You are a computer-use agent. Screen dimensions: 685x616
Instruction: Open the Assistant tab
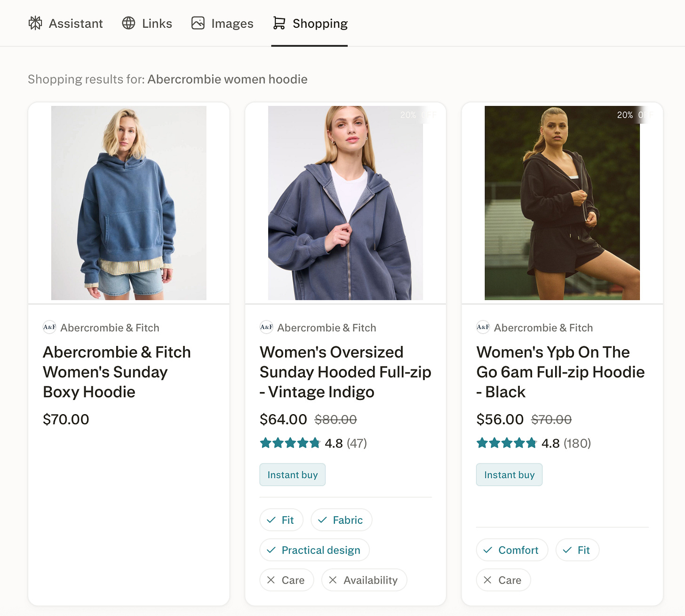pyautogui.click(x=65, y=23)
